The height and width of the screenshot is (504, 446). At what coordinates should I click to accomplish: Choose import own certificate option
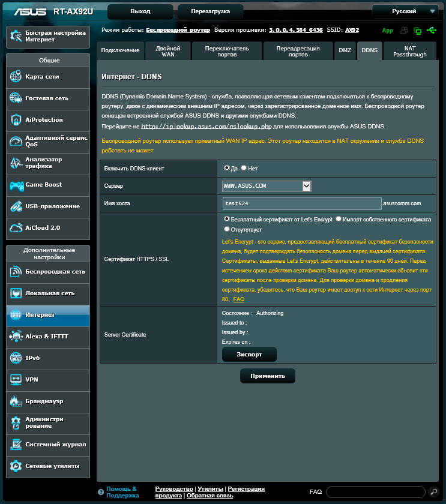pos(339,219)
